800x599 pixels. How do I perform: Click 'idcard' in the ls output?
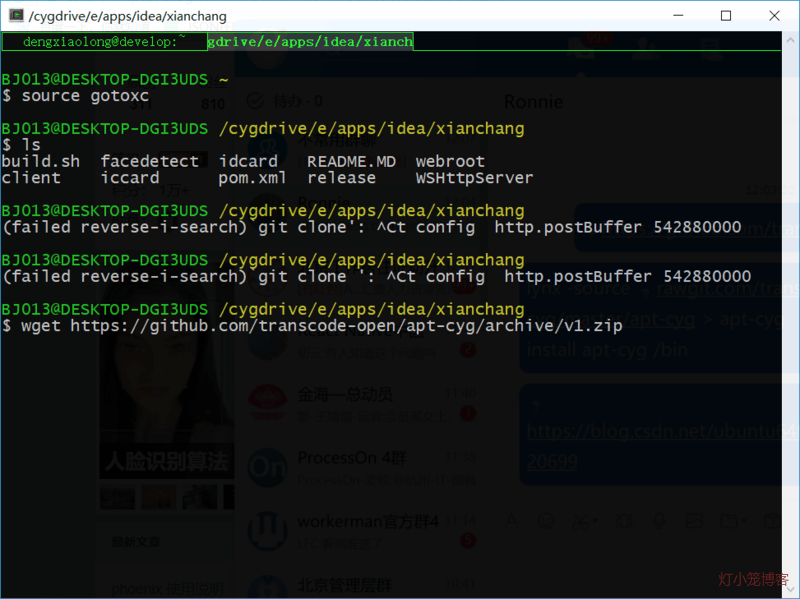(248, 161)
